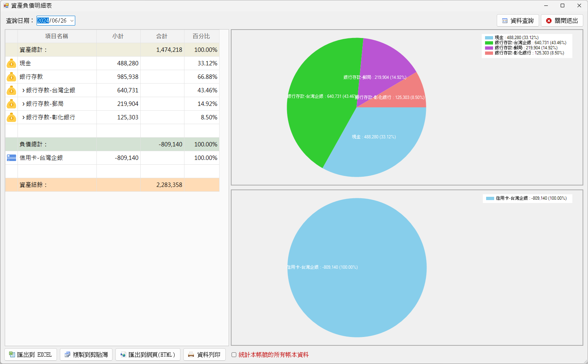
Task: Click 銀行存款-郵局 purple legend swatch
Action: click(x=489, y=48)
